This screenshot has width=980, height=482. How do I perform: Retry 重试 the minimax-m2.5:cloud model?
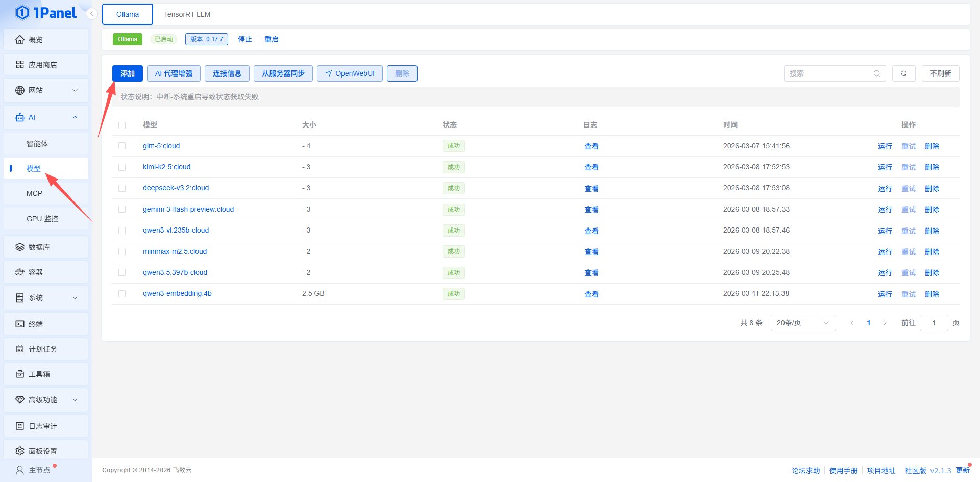[x=909, y=252]
